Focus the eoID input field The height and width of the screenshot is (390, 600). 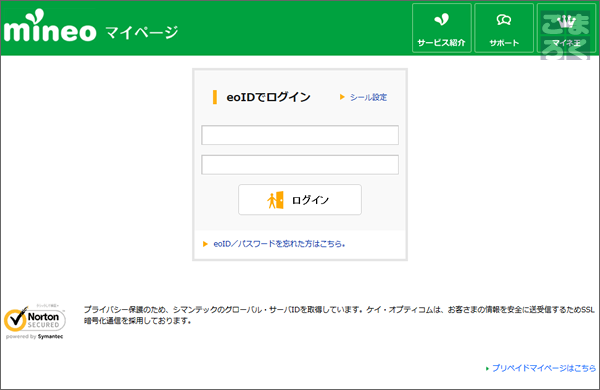tap(300, 135)
